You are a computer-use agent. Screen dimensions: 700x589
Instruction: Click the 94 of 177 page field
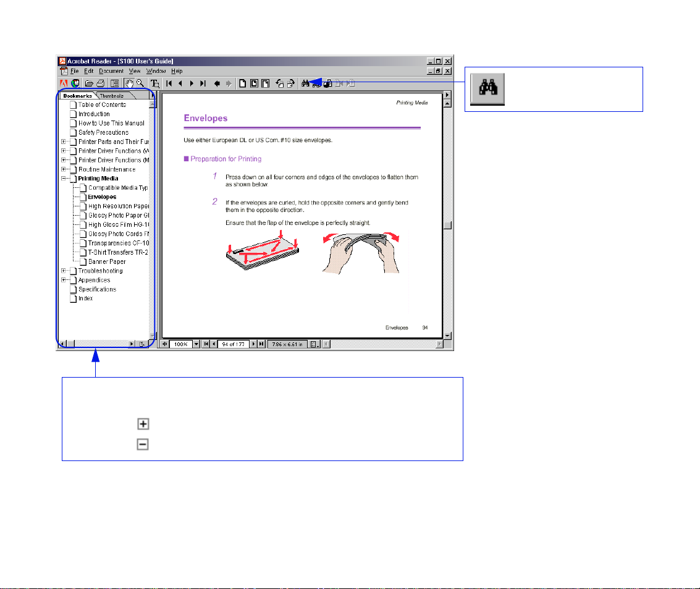tap(233, 344)
